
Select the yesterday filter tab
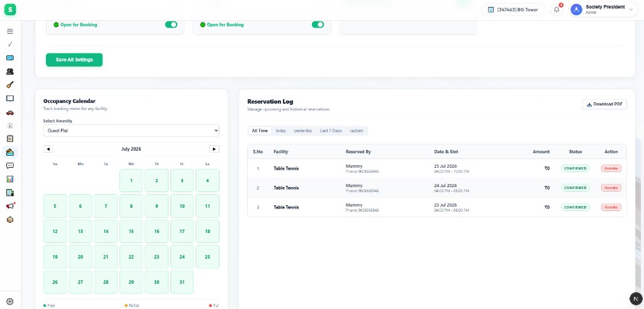tap(303, 131)
